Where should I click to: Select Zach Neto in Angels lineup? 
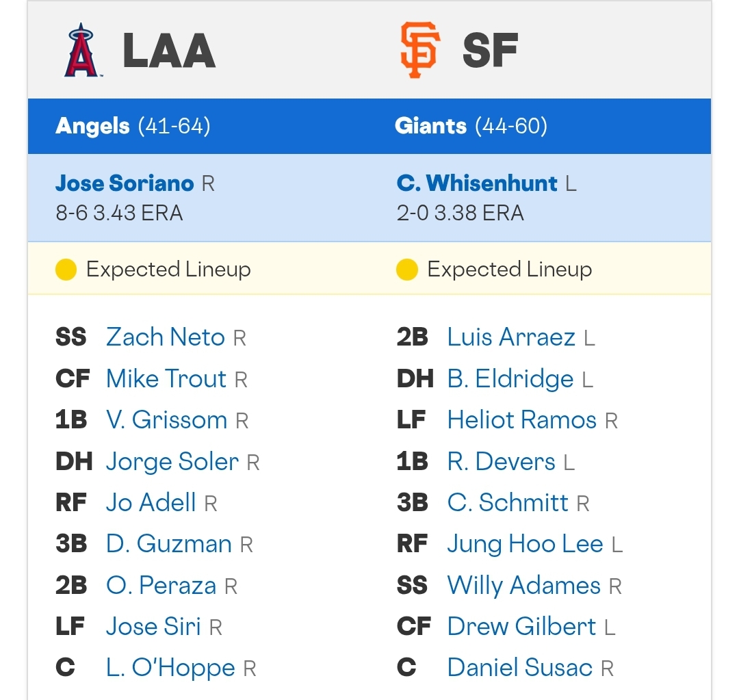[166, 337]
